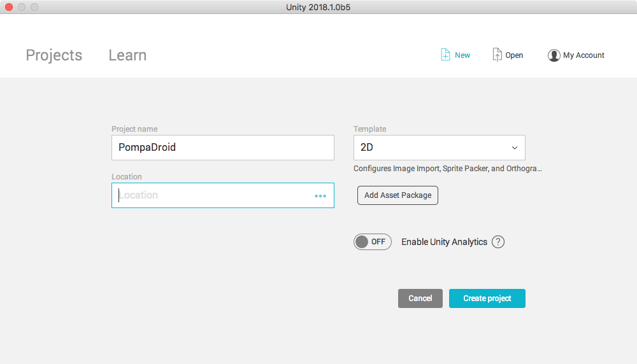Click the Add Asset Package button
The width and height of the screenshot is (637, 364).
397,195
